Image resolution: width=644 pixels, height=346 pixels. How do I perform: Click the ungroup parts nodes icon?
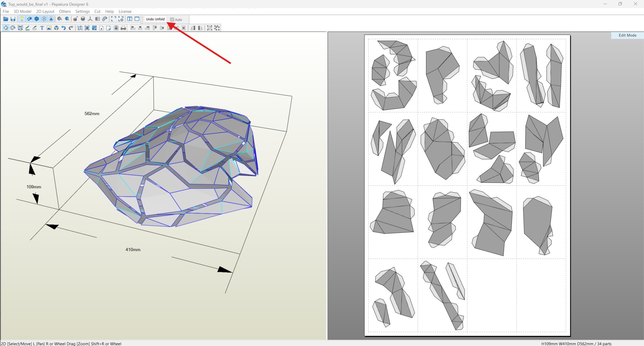click(x=217, y=28)
